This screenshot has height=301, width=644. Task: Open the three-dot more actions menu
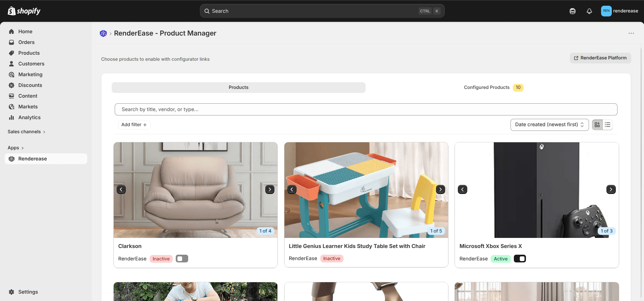point(631,33)
